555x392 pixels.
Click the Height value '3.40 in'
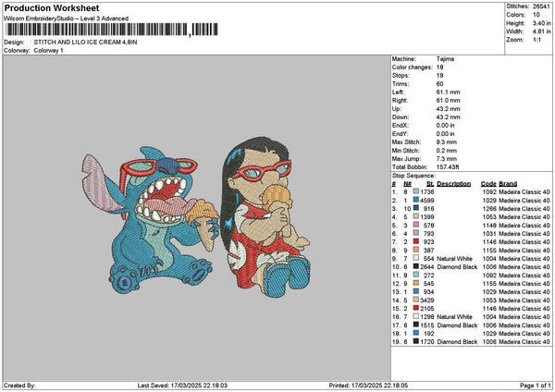coord(541,23)
